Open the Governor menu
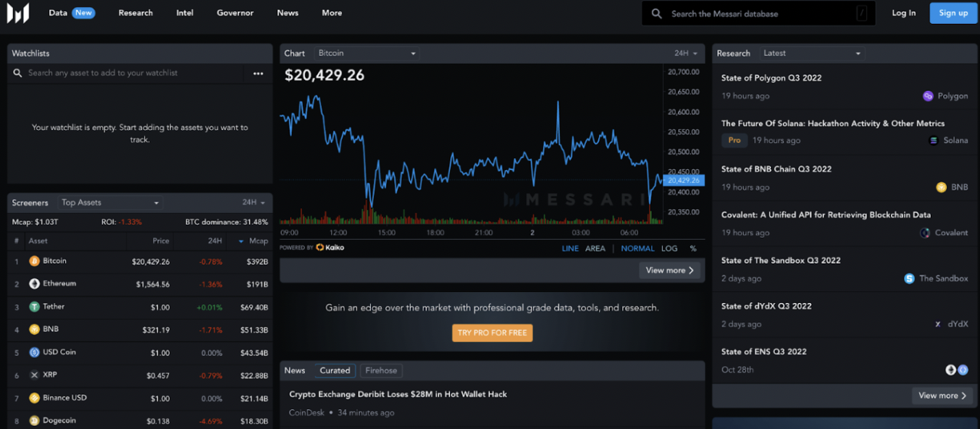980x429 pixels. (235, 13)
